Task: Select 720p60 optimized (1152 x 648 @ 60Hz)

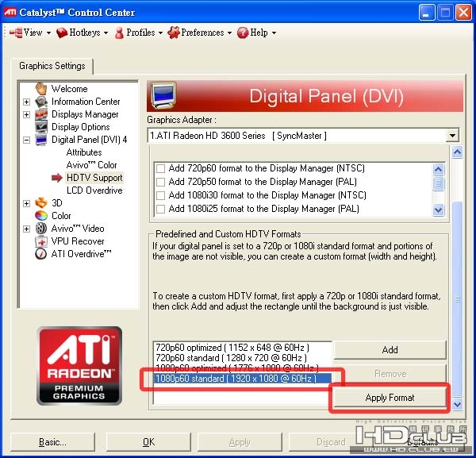Action: click(x=232, y=347)
